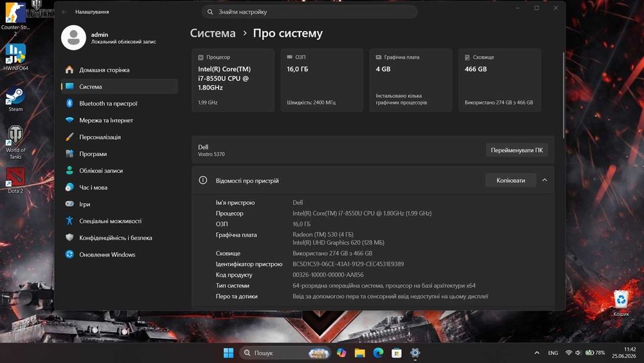
Task: Open Dota 2 desktop shortcut
Action: tap(15, 181)
